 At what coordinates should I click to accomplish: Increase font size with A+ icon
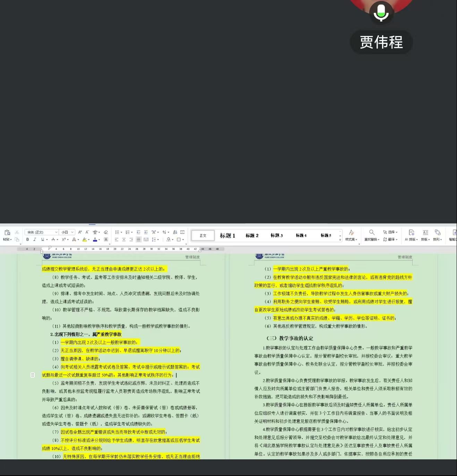pyautogui.click(x=80, y=232)
